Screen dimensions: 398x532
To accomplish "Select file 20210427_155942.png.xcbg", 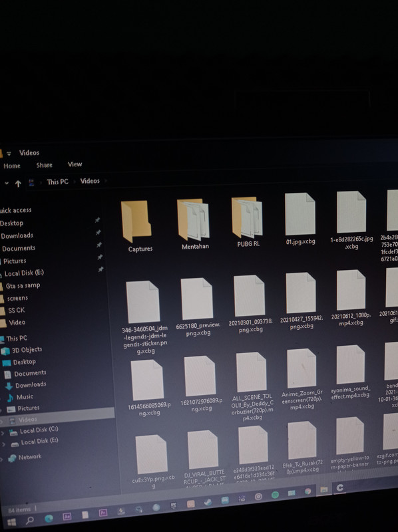I will pyautogui.click(x=301, y=301).
